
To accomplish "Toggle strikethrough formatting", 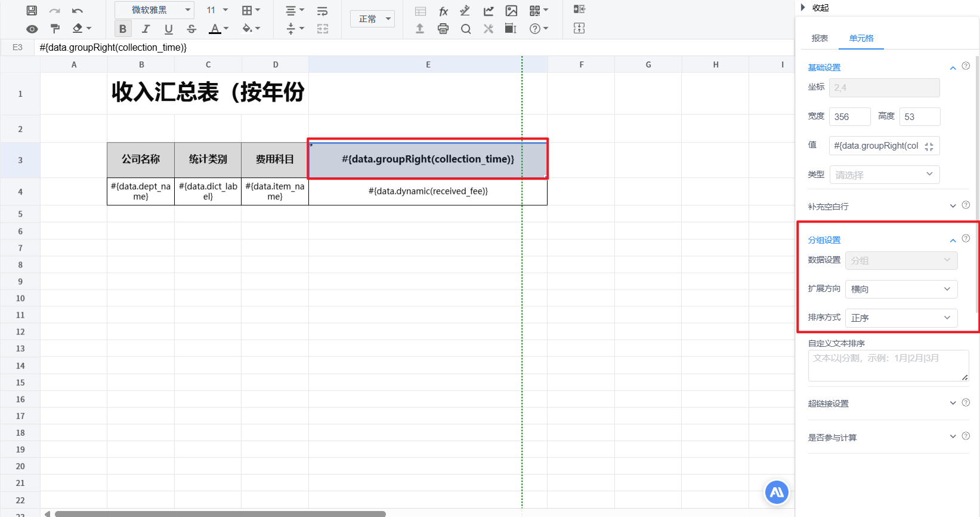I will click(191, 29).
